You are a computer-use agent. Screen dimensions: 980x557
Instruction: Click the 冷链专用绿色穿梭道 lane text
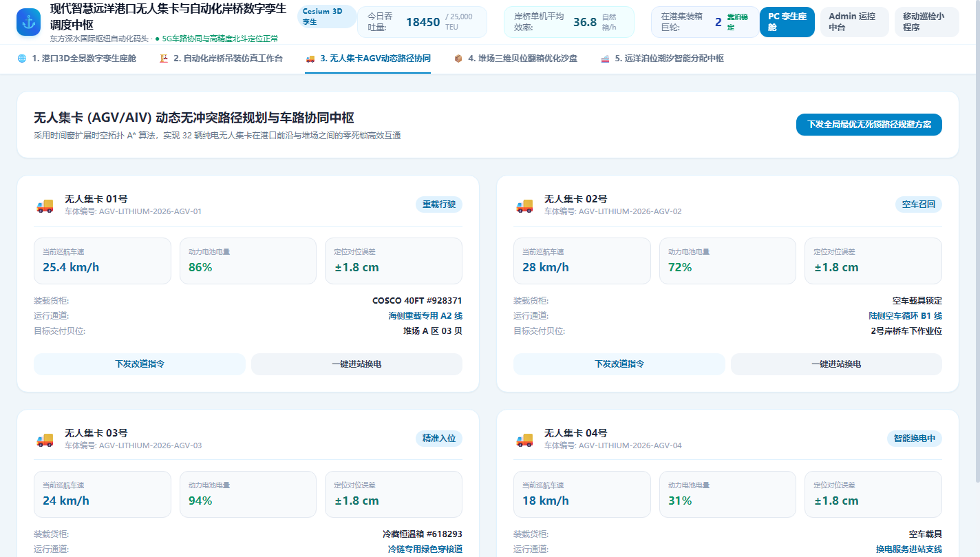click(425, 549)
